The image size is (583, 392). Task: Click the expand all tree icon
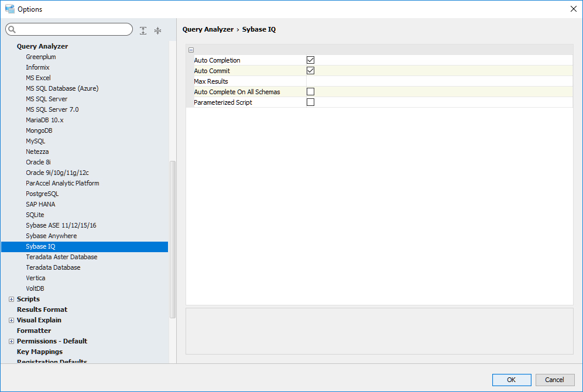coord(143,30)
